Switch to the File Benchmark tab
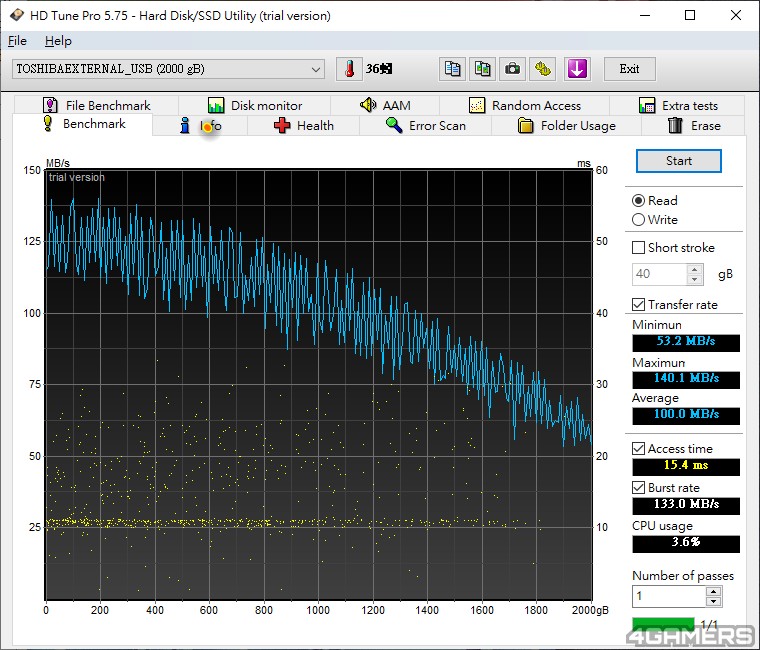Screen dimensions: 760x650 point(96,105)
